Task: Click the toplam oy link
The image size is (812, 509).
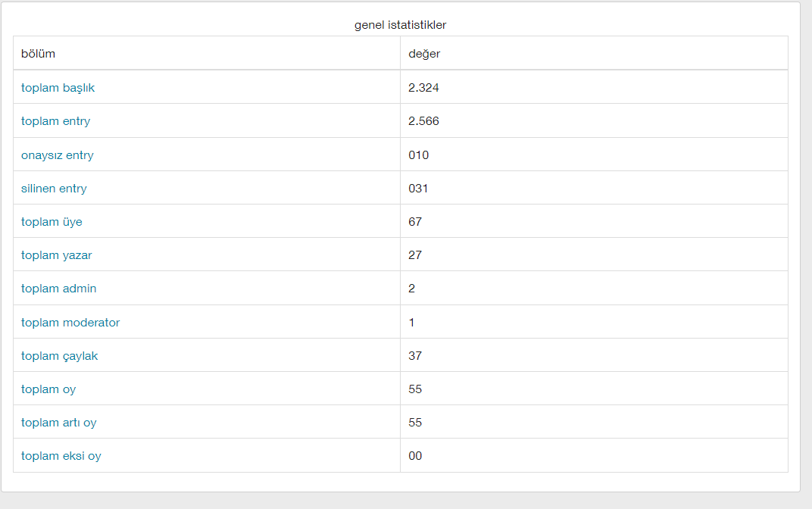Action: click(x=48, y=389)
